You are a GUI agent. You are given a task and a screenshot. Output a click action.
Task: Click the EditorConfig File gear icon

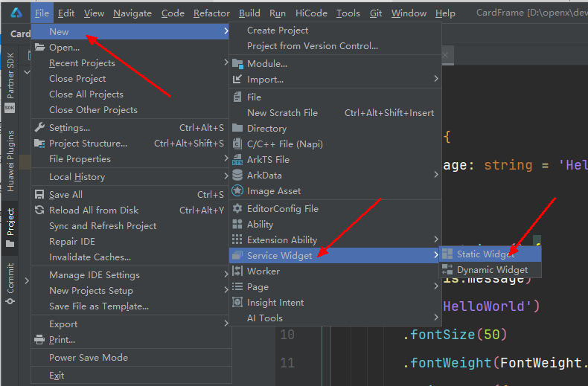pos(237,208)
